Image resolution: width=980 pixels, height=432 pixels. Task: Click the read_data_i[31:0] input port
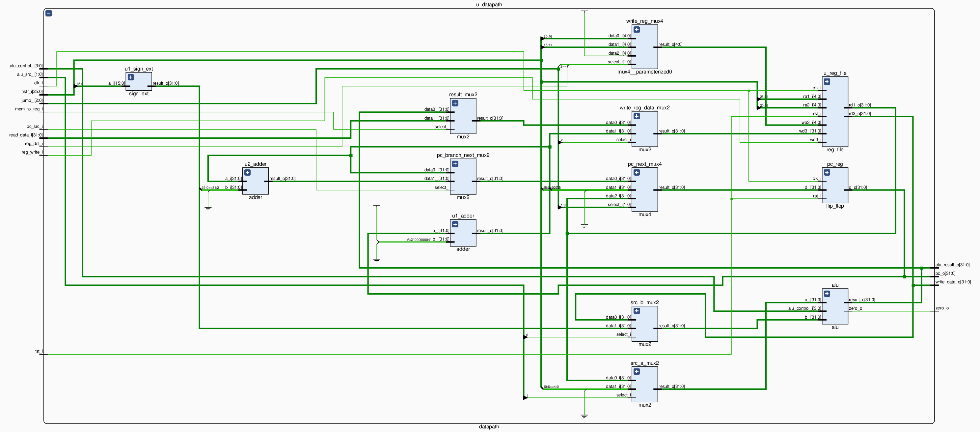(x=26, y=135)
